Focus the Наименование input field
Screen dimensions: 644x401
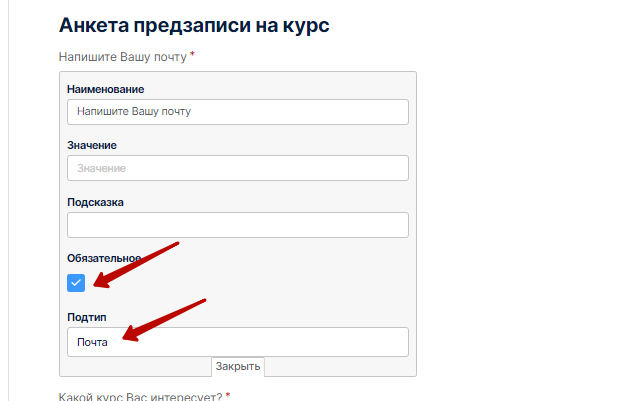238,112
